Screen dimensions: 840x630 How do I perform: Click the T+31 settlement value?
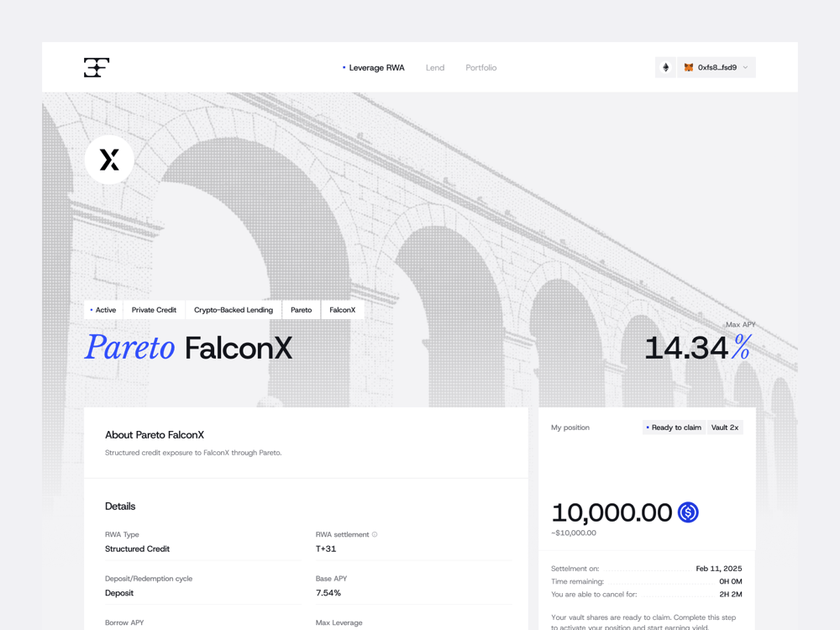coord(326,549)
